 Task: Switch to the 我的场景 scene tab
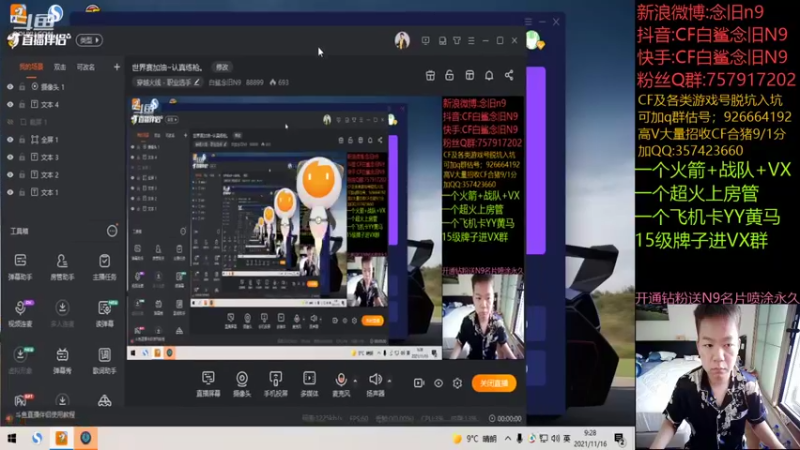(31, 67)
